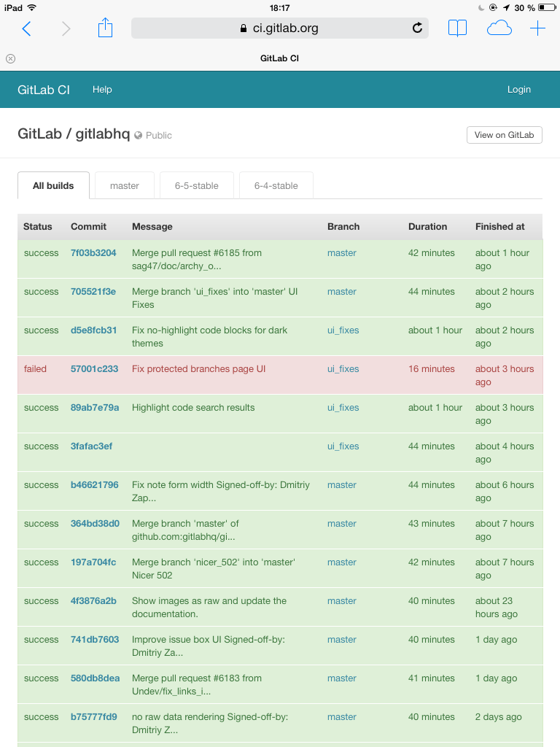This screenshot has width=560, height=747.
Task: Click the View on GitLab button
Action: click(x=504, y=135)
